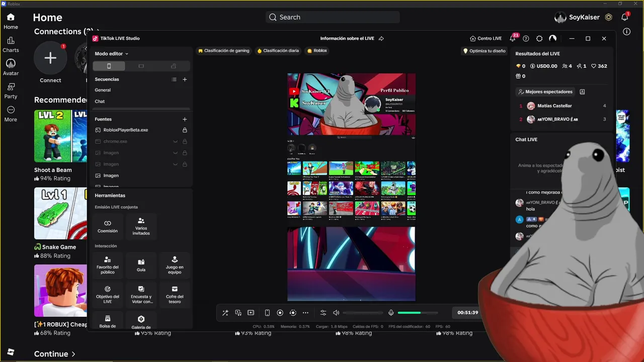Image resolution: width=644 pixels, height=362 pixels.
Task: Open TikTok LIVE Studio settings gear
Action: pyautogui.click(x=539, y=38)
